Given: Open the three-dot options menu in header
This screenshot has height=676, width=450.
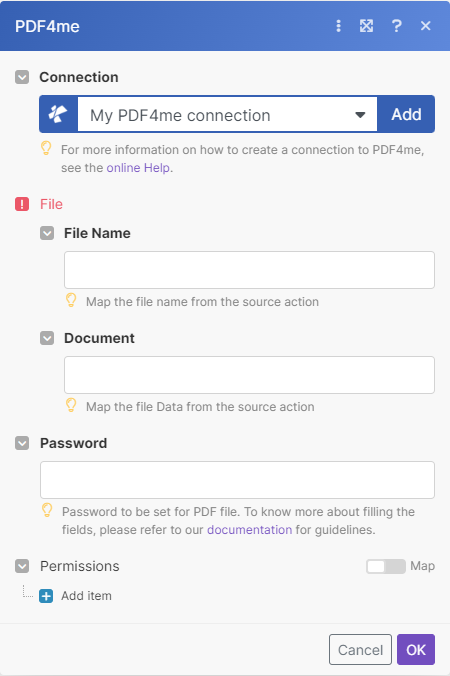Looking at the screenshot, I should pyautogui.click(x=338, y=26).
